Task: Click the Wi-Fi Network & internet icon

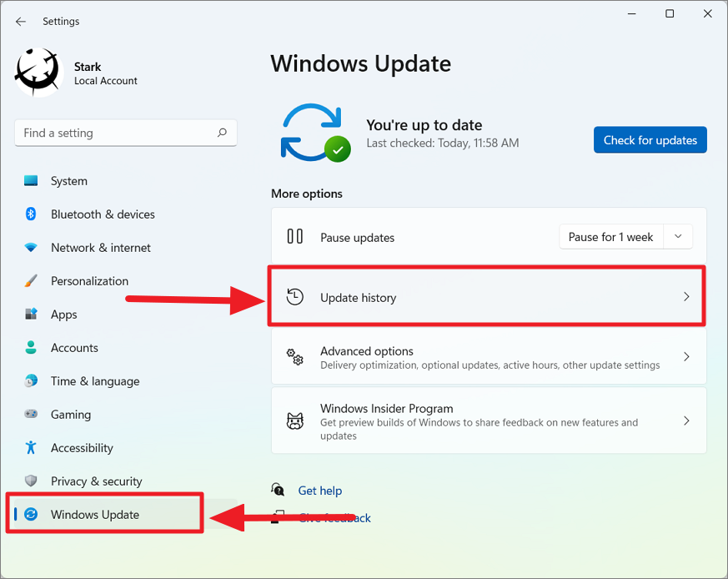Action: (31, 247)
